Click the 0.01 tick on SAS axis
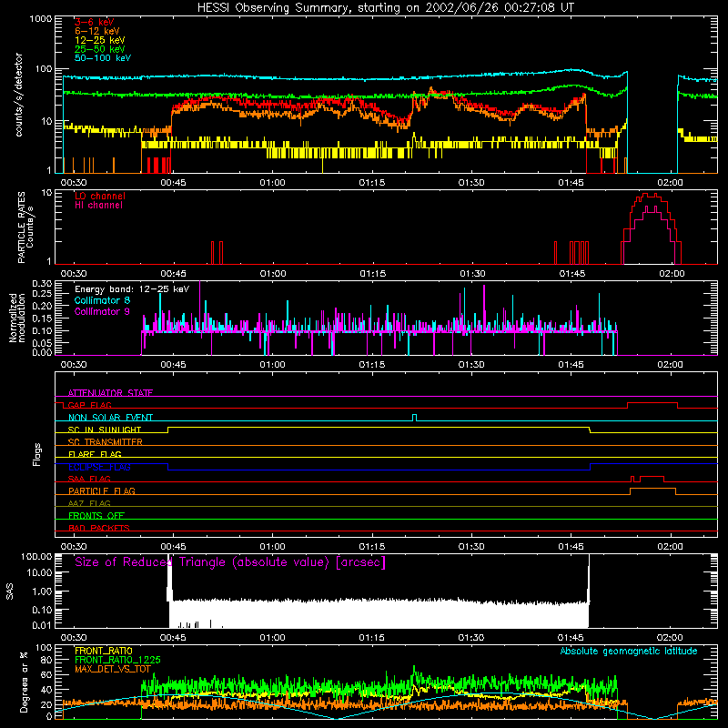 coord(42,625)
